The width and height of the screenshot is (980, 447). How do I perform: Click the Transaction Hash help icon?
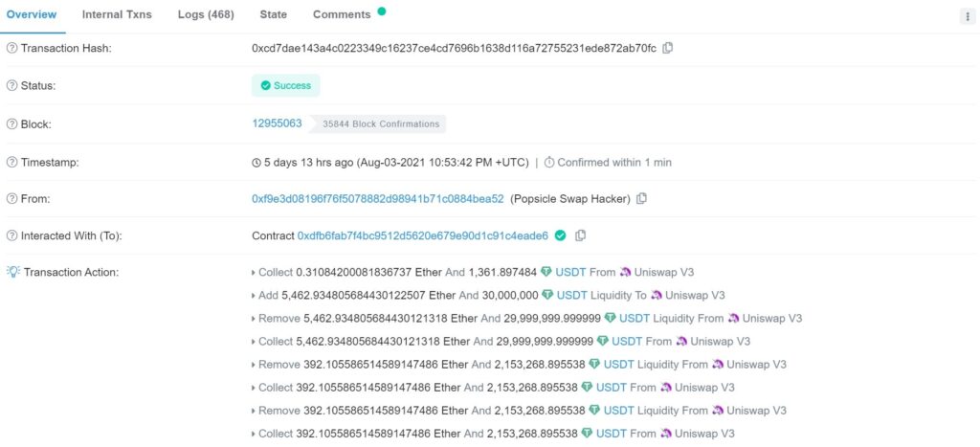[x=11, y=48]
